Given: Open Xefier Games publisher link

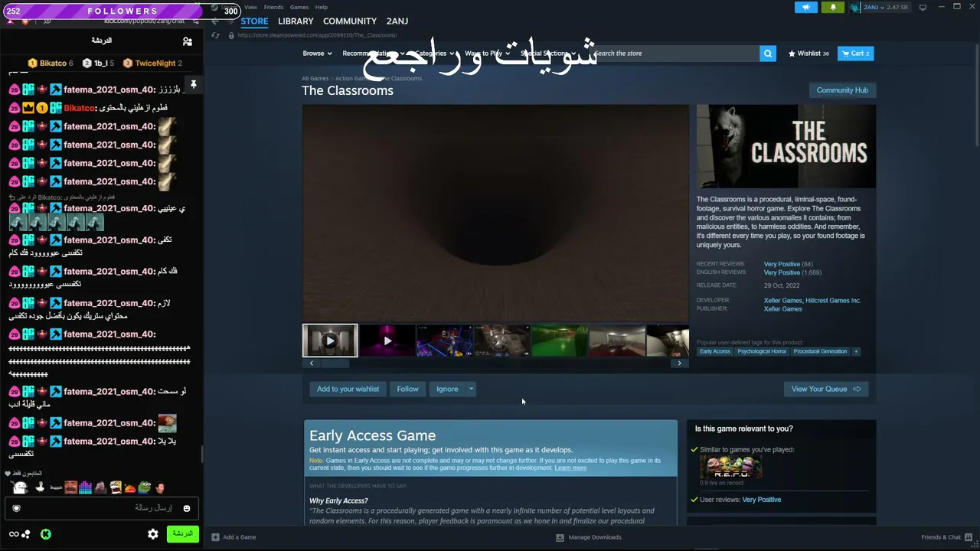Looking at the screenshot, I should coord(782,309).
